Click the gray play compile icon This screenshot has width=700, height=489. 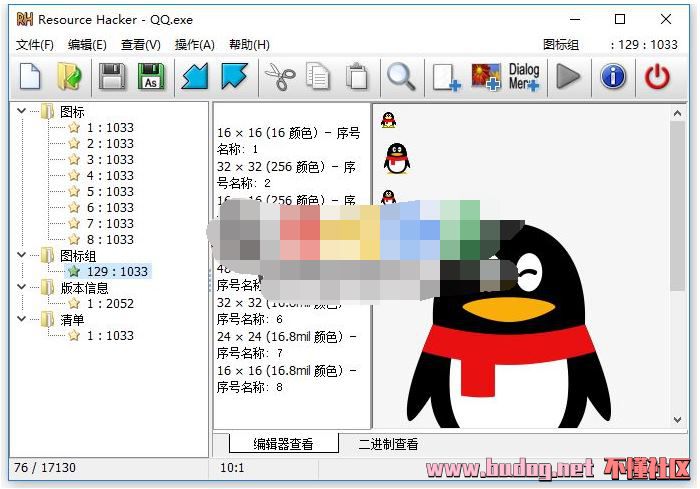[568, 77]
